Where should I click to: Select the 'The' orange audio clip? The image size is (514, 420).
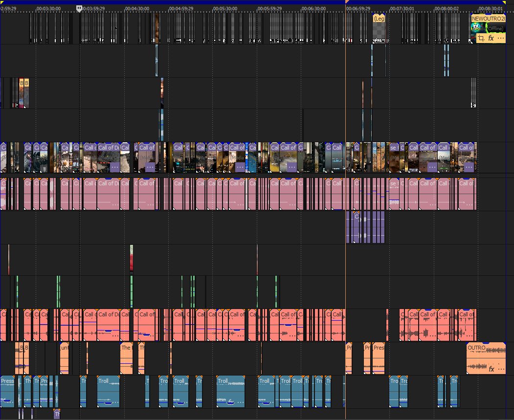point(126,358)
